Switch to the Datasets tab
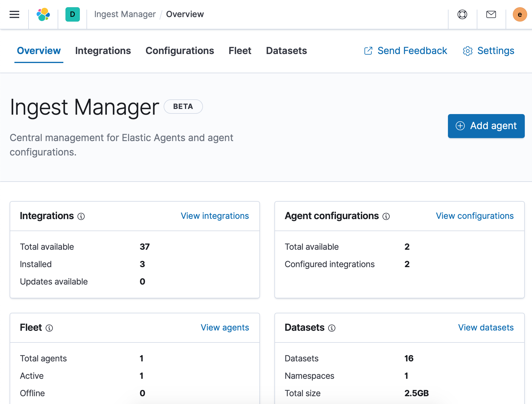The image size is (532, 404). 286,51
